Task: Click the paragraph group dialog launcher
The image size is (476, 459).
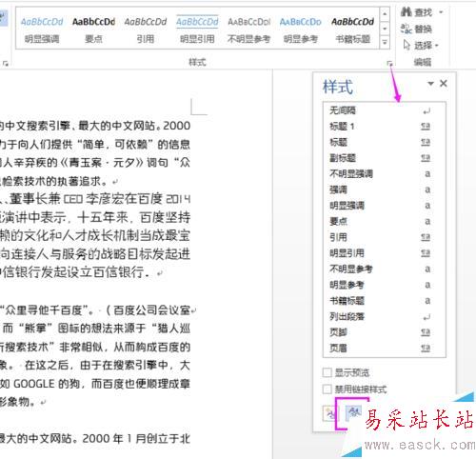Action: pos(5,63)
